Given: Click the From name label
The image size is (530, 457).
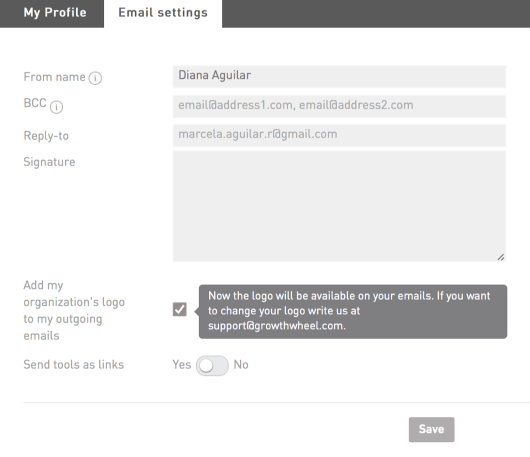Looking at the screenshot, I should 54,77.
